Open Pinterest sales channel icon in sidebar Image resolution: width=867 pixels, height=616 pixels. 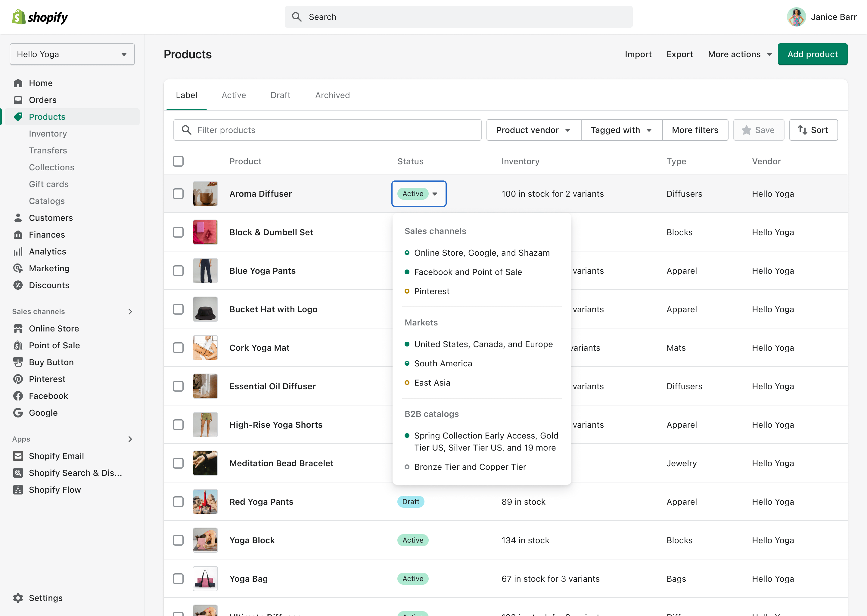click(18, 379)
